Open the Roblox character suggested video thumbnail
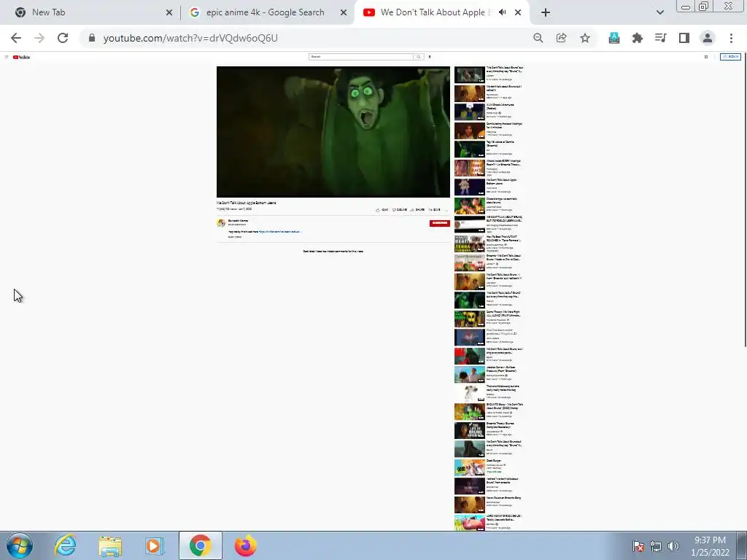Viewport: 747px width, 560px height. pyautogui.click(x=470, y=112)
